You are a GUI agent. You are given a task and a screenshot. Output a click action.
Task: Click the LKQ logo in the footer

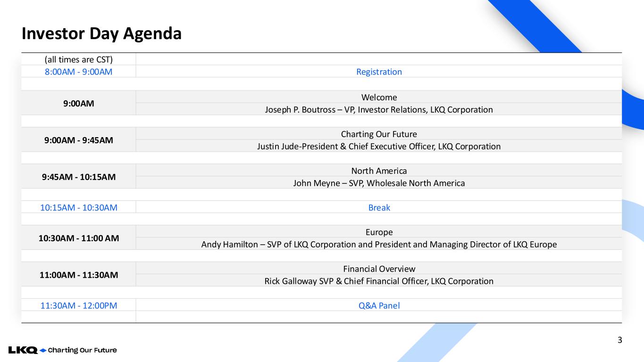click(x=23, y=350)
